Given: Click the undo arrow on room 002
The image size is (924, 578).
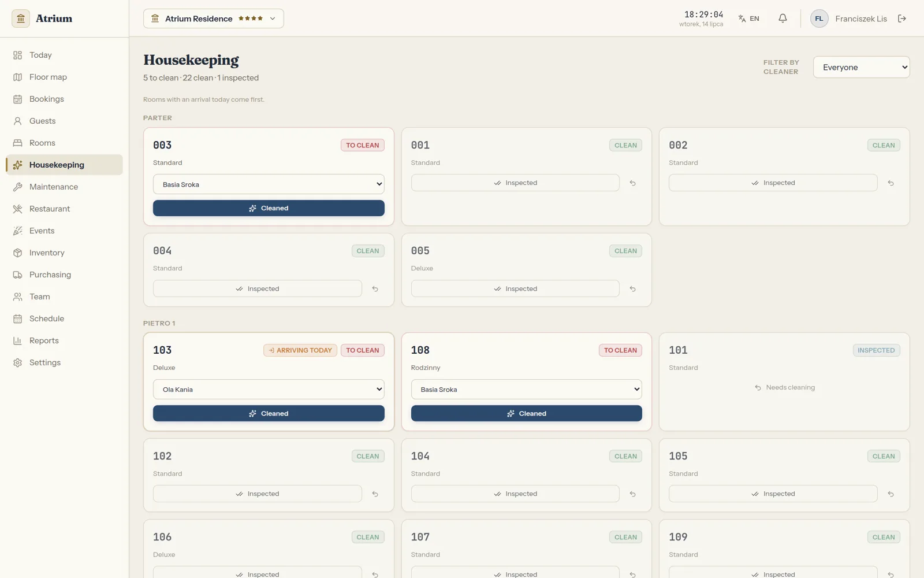Looking at the screenshot, I should pyautogui.click(x=891, y=183).
